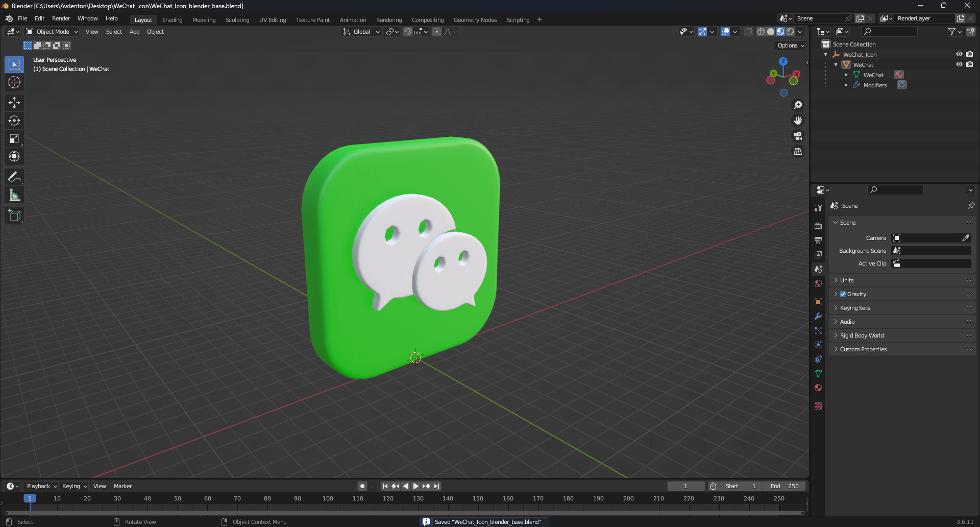Select the Measure tool
The image size is (980, 527).
pyautogui.click(x=14, y=195)
